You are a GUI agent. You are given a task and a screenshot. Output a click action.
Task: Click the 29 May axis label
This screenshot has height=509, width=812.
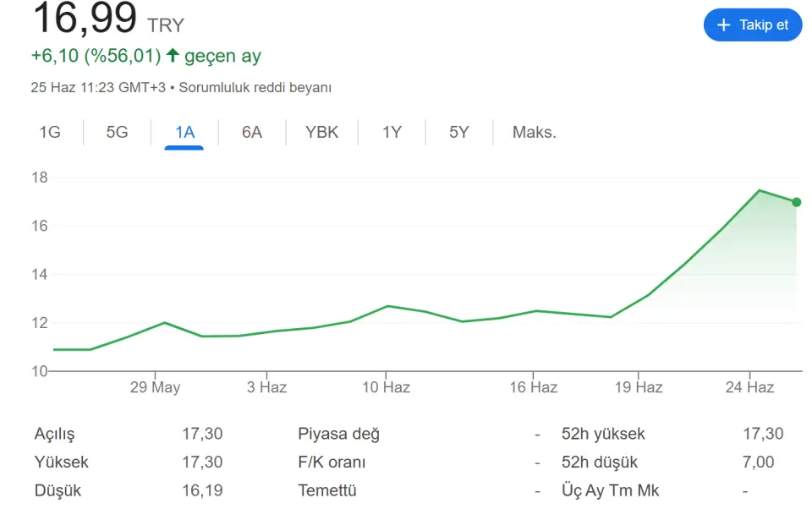point(155,387)
